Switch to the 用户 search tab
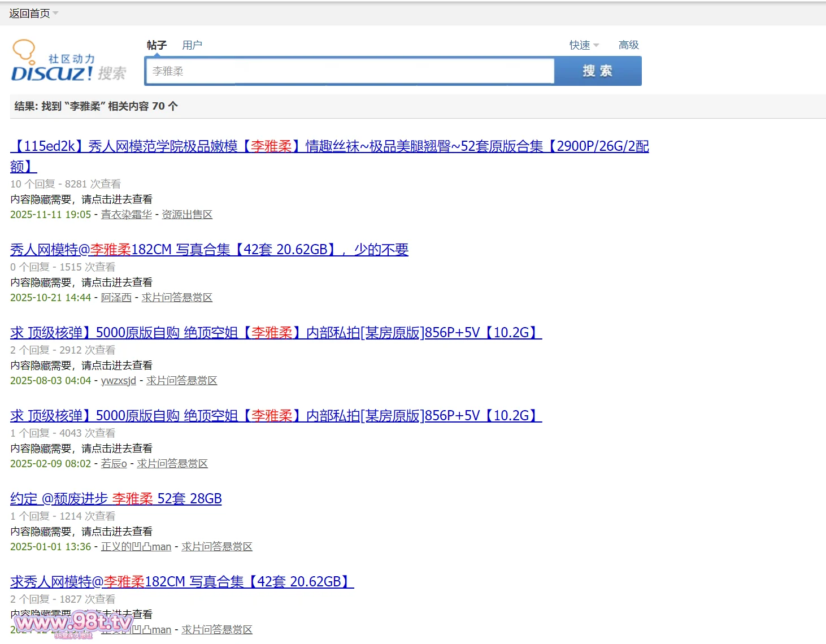Image resolution: width=826 pixels, height=644 pixels. click(192, 45)
